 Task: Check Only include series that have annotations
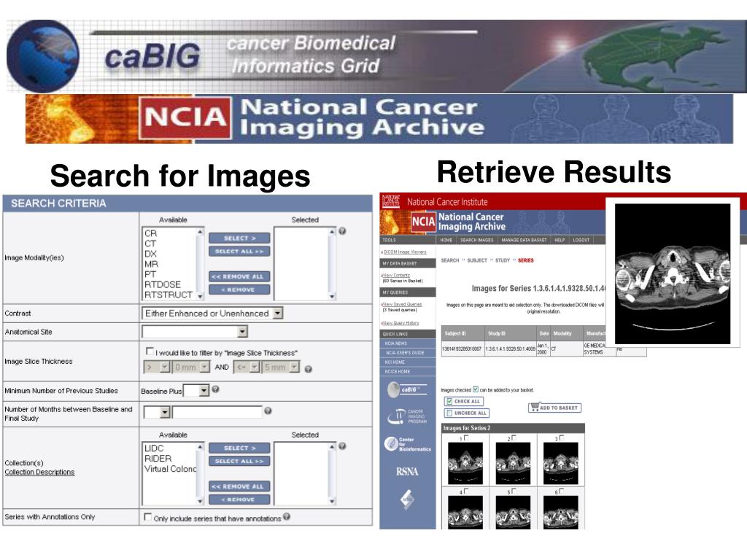click(147, 517)
